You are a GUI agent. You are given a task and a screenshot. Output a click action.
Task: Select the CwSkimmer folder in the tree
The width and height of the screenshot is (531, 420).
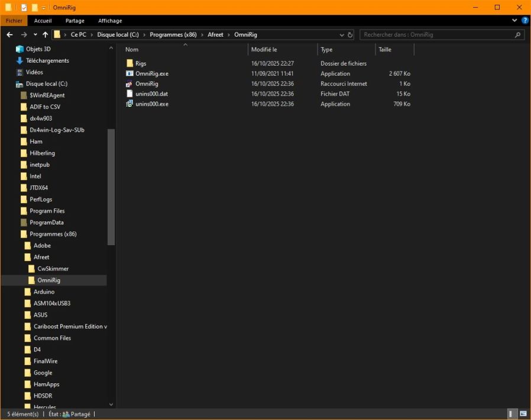tap(53, 269)
